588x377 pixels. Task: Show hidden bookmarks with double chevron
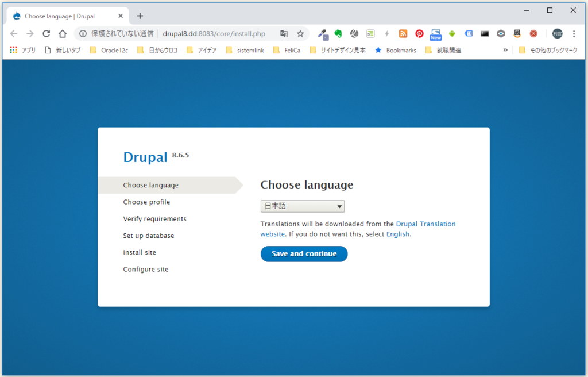pos(505,50)
